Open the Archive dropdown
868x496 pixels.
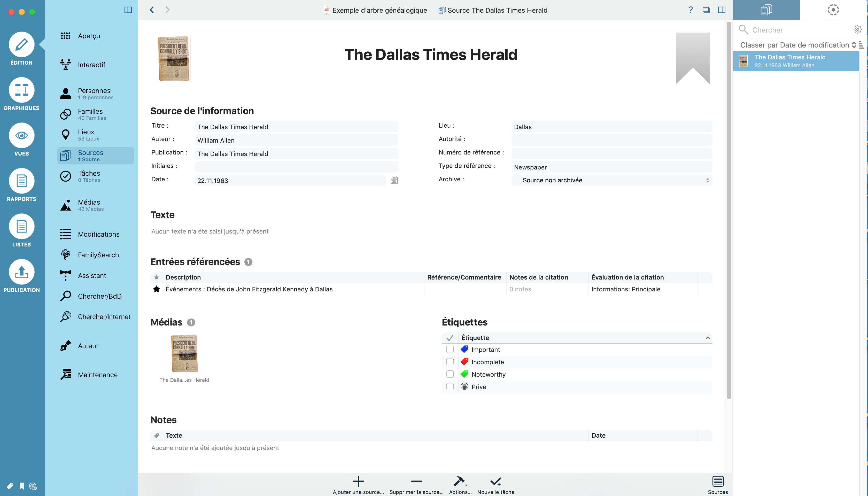coord(611,180)
